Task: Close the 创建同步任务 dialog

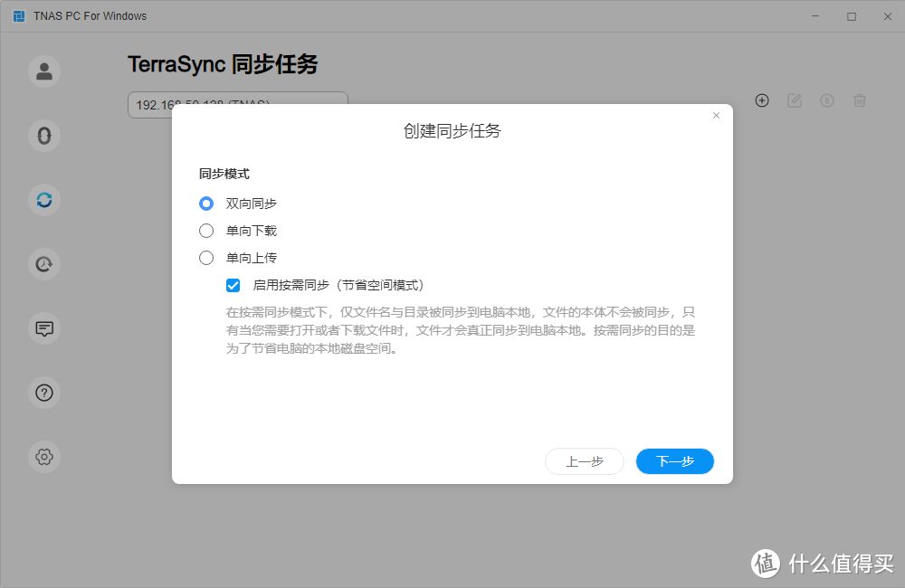Action: tap(716, 115)
